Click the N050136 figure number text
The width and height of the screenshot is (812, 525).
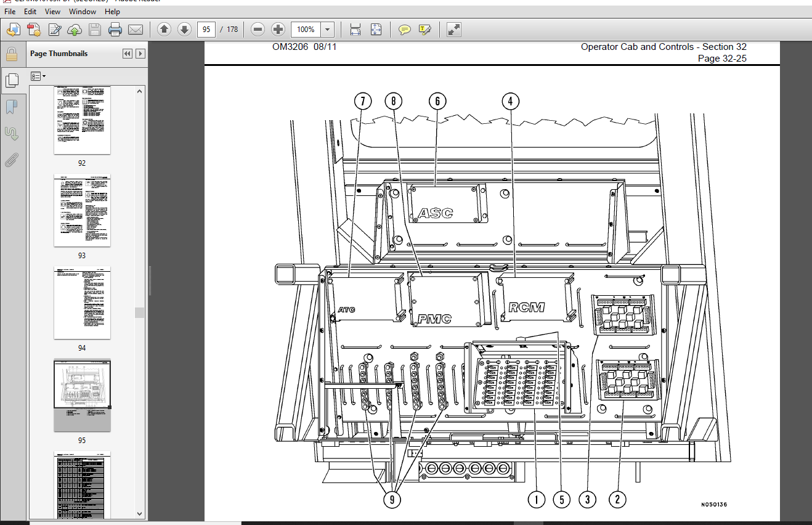click(715, 505)
